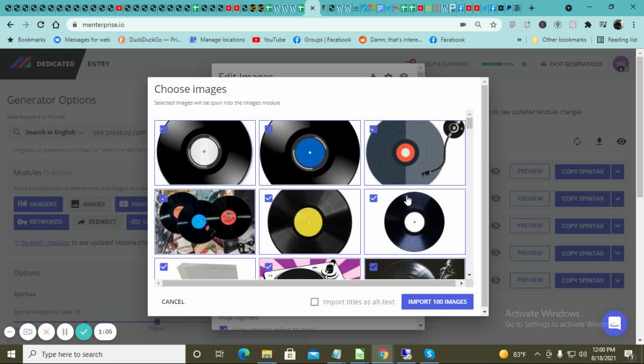Open Messages for web bookmark
The width and height of the screenshot is (644, 364).
(82, 39)
